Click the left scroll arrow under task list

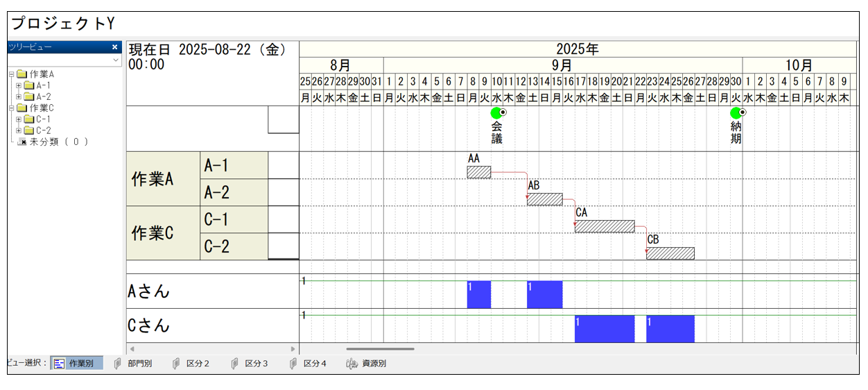click(132, 349)
